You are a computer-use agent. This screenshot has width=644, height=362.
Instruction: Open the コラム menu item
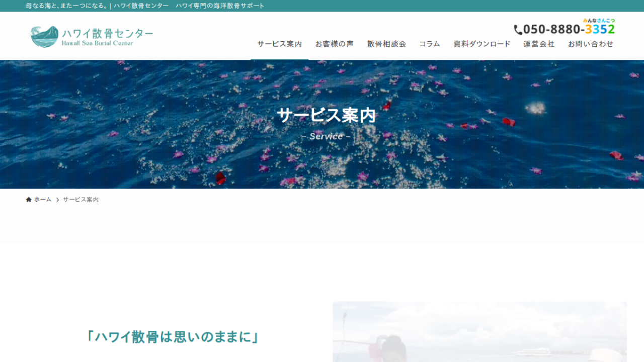[430, 44]
